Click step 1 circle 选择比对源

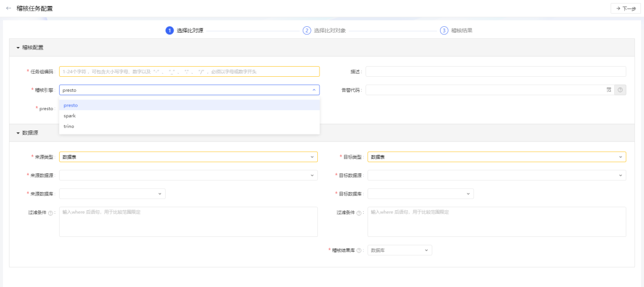[x=169, y=30]
